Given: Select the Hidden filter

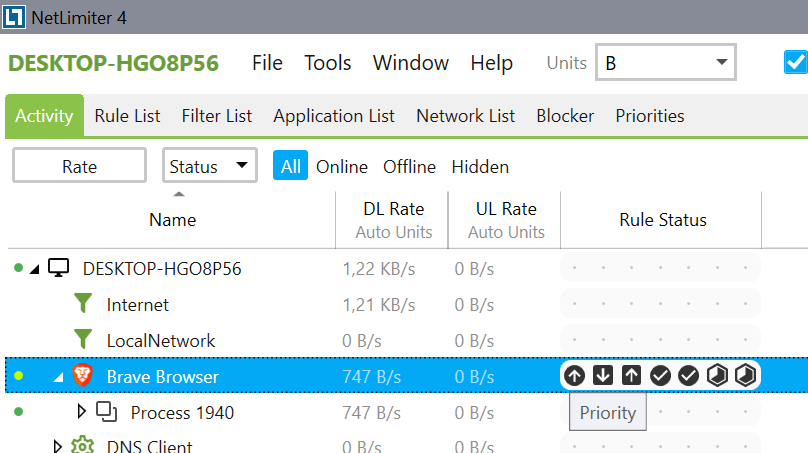Looking at the screenshot, I should click(480, 166).
